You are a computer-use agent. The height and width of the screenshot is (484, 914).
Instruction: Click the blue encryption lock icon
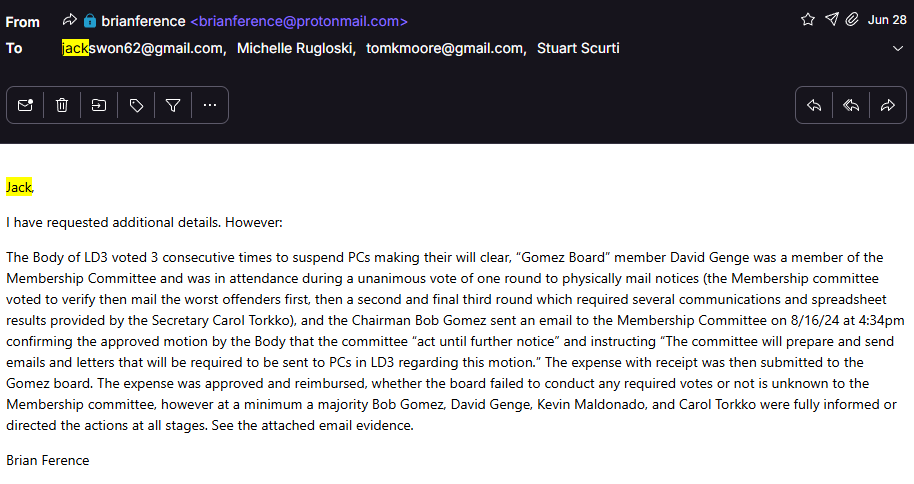[x=90, y=21]
